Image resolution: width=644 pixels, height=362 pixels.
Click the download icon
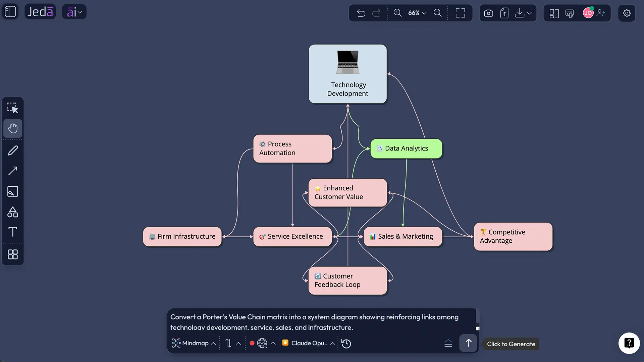click(x=520, y=13)
